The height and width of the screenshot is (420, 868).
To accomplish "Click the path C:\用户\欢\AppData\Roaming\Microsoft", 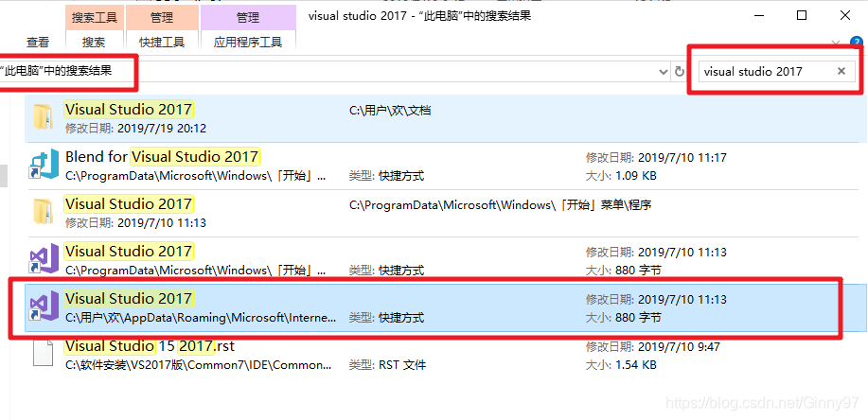I will (201, 318).
